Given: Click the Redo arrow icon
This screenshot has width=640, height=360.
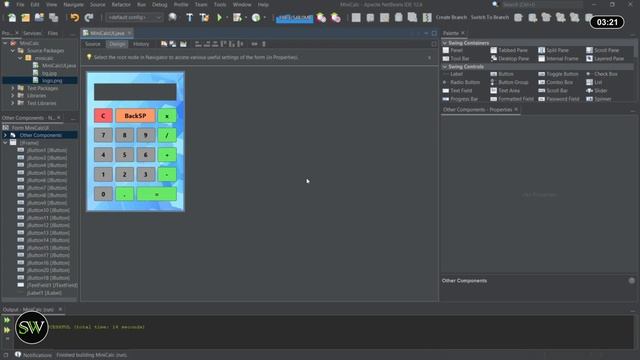Looking at the screenshot, I should click(x=89, y=18).
